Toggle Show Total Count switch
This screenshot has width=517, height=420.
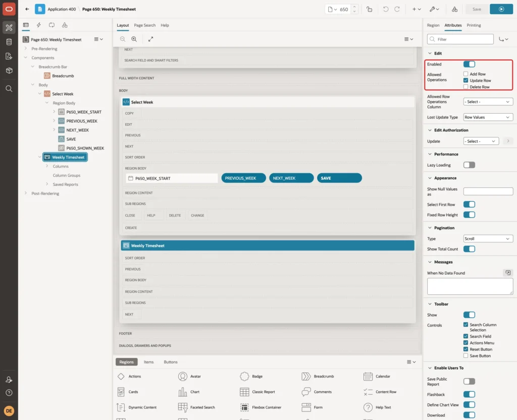click(469, 249)
